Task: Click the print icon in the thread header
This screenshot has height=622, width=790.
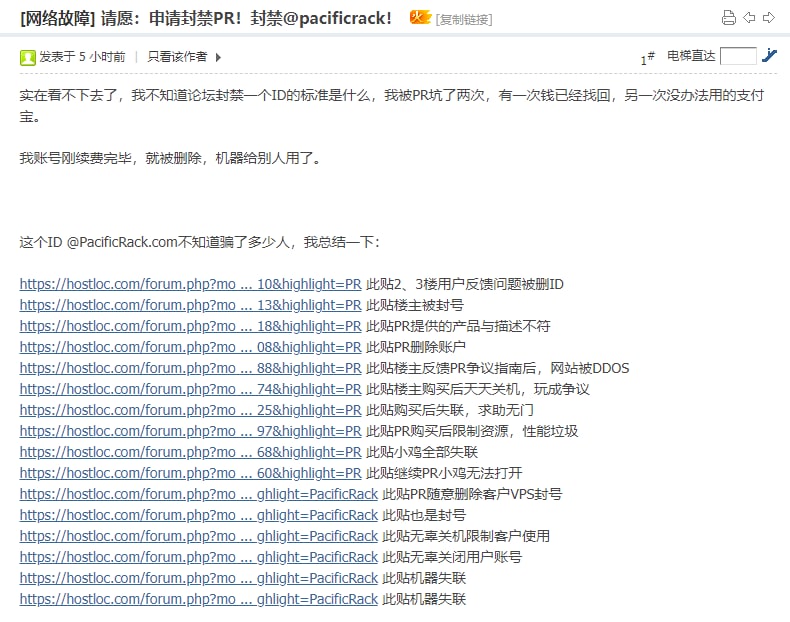Action: (x=729, y=18)
